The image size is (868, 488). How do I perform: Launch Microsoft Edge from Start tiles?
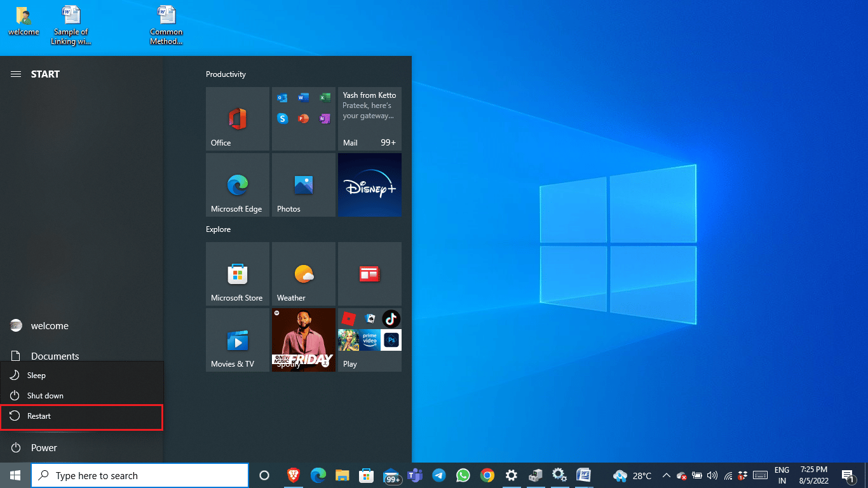pyautogui.click(x=238, y=185)
